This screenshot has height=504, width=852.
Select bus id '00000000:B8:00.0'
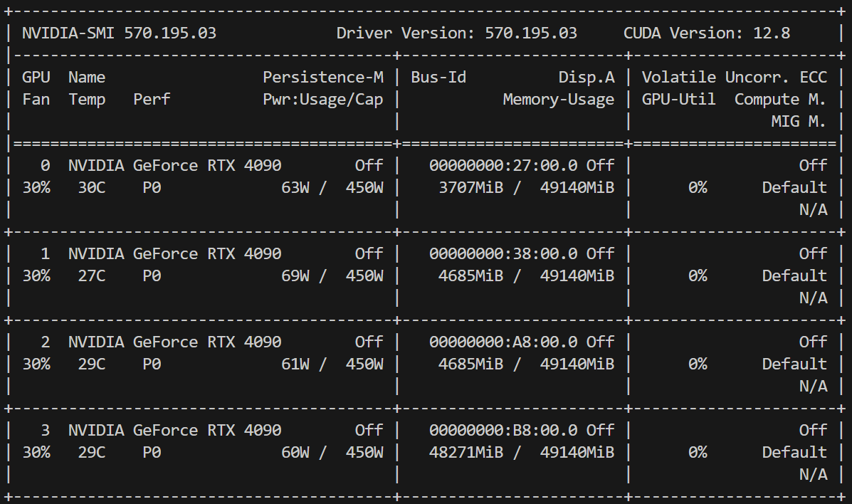coord(503,431)
